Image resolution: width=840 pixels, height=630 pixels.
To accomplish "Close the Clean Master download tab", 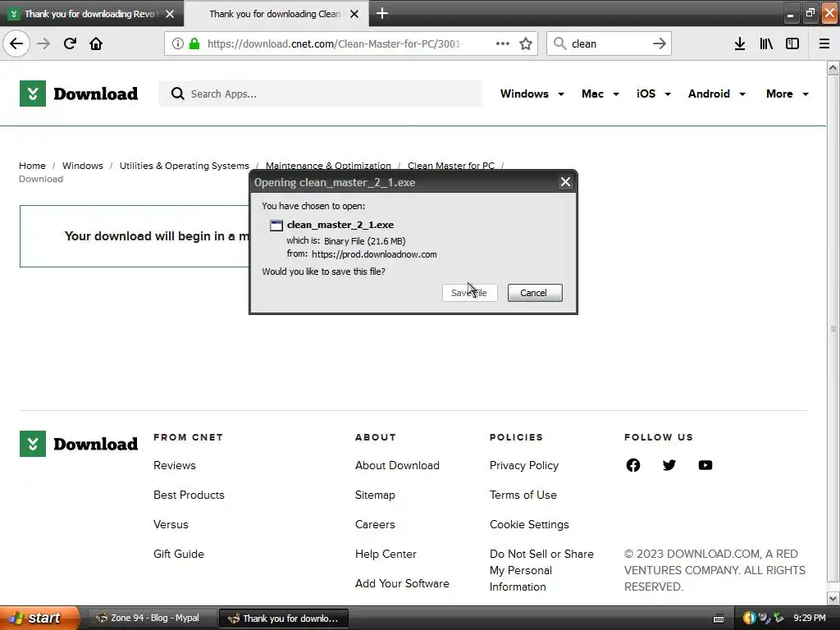I will [354, 14].
